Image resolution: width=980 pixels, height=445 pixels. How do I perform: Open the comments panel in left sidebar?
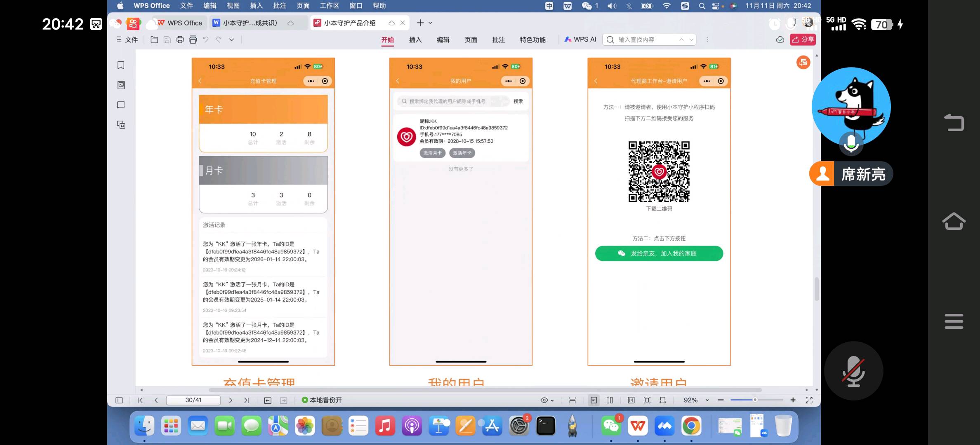121,105
